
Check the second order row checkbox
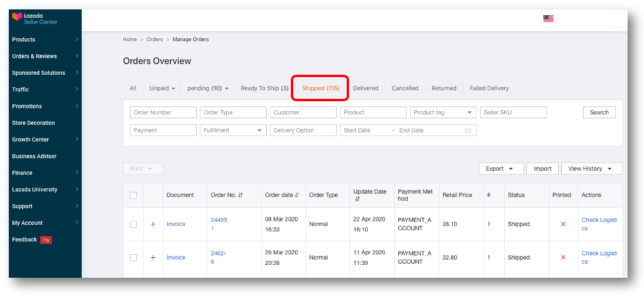pyautogui.click(x=133, y=258)
